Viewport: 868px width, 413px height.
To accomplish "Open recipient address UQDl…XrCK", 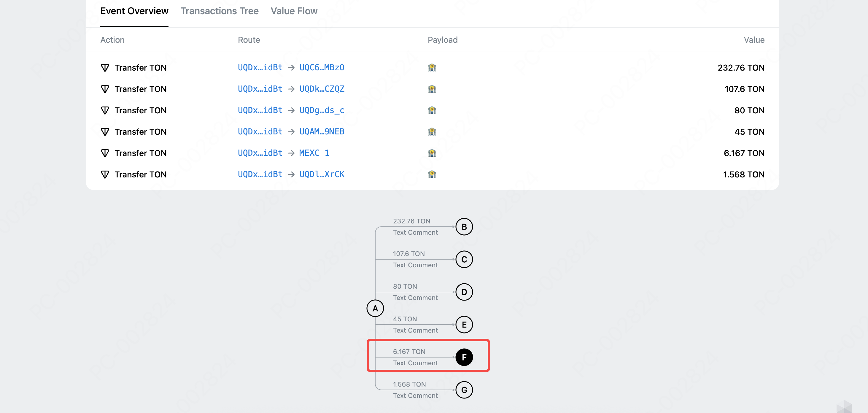I will click(322, 174).
